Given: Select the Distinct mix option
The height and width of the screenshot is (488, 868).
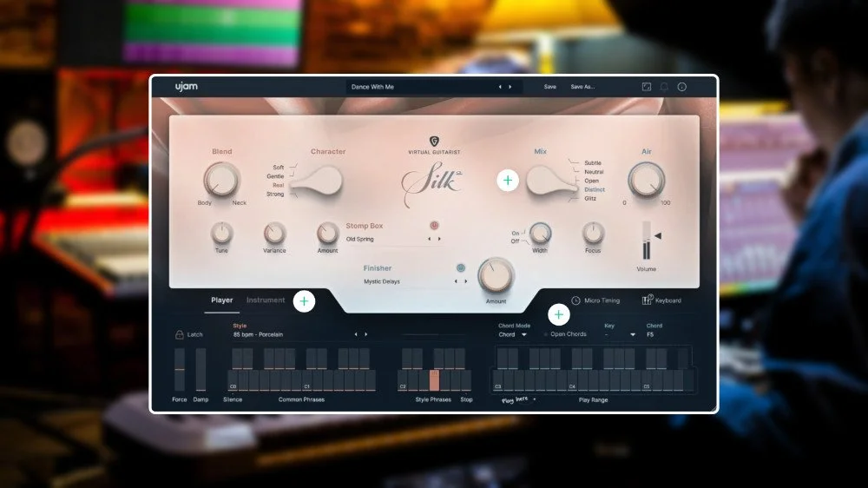Looking at the screenshot, I should (x=595, y=189).
